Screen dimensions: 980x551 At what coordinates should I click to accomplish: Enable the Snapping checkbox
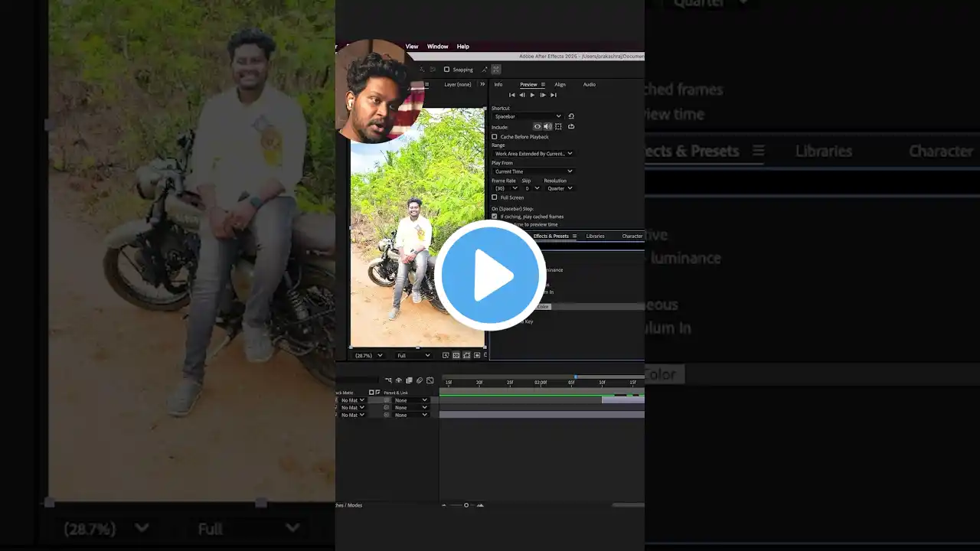tap(447, 70)
